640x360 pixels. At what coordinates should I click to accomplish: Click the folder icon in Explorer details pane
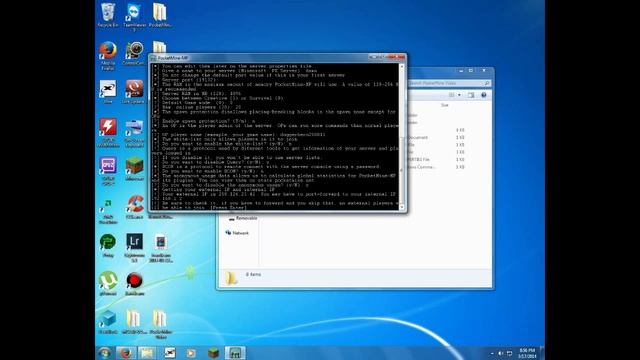coord(231,278)
